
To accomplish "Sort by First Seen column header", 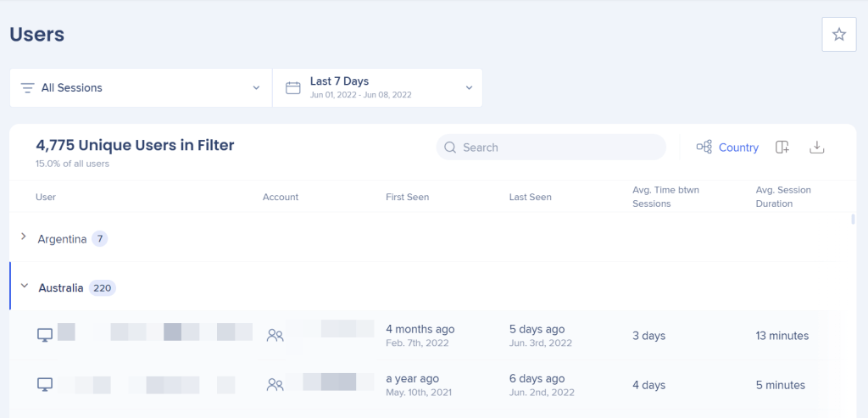I will click(x=407, y=198).
